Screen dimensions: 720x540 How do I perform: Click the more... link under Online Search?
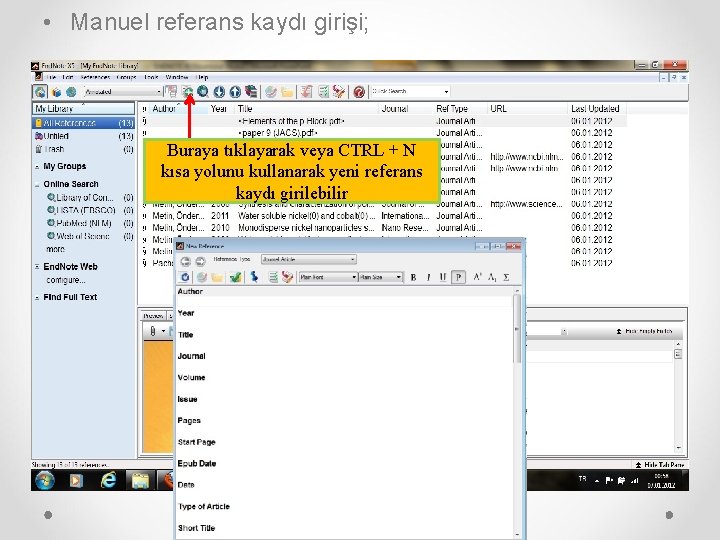[x=56, y=249]
